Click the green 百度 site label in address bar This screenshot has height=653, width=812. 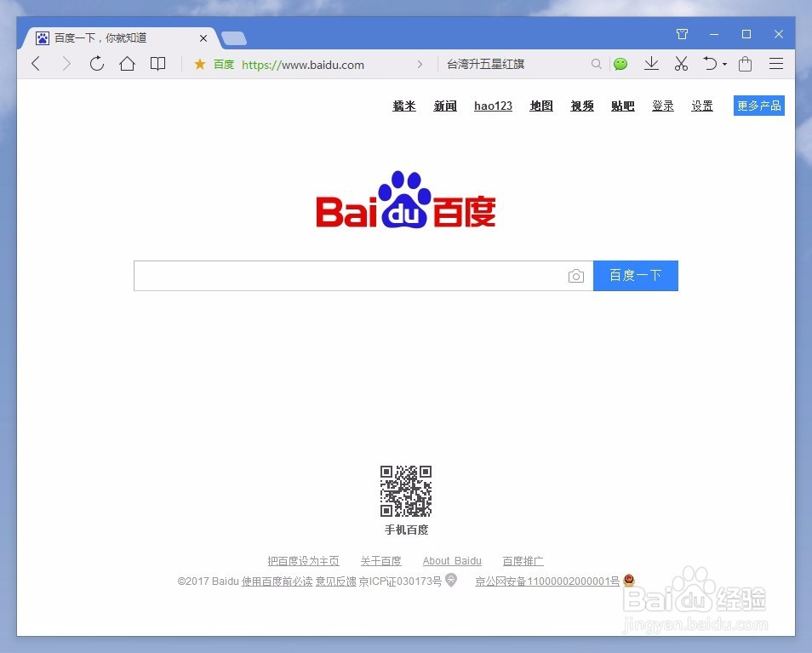(224, 64)
